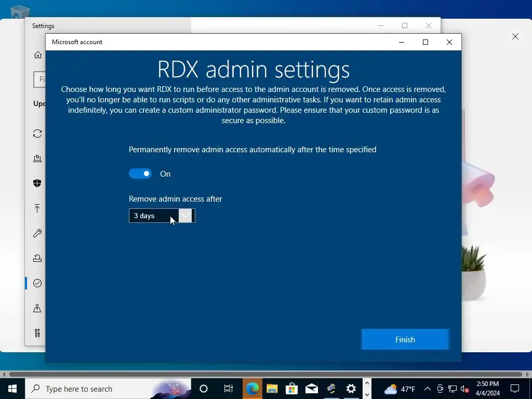The height and width of the screenshot is (399, 532).
Task: Click taskbar toolbar up arrow
Action: [x=367, y=383]
